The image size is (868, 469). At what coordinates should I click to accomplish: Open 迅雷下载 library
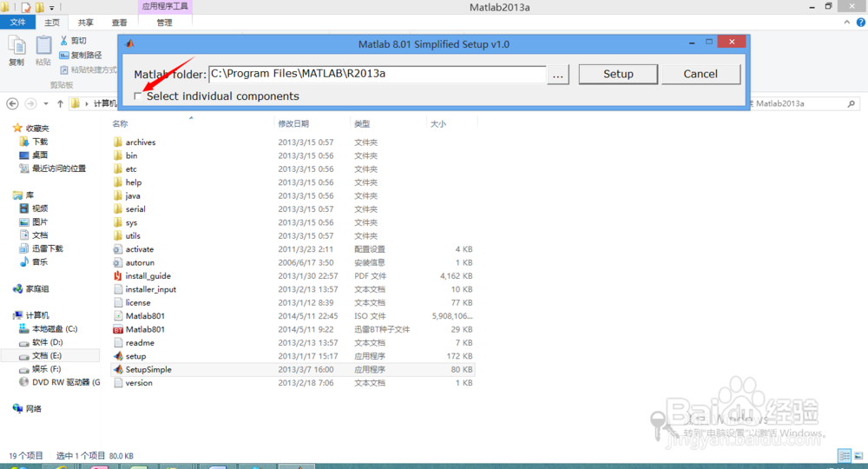coord(47,248)
